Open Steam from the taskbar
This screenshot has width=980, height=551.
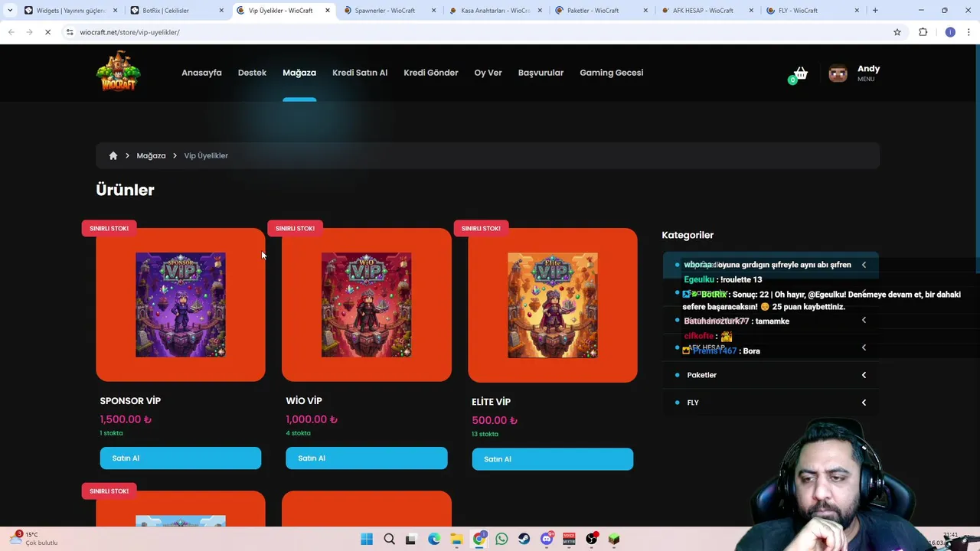pyautogui.click(x=524, y=540)
